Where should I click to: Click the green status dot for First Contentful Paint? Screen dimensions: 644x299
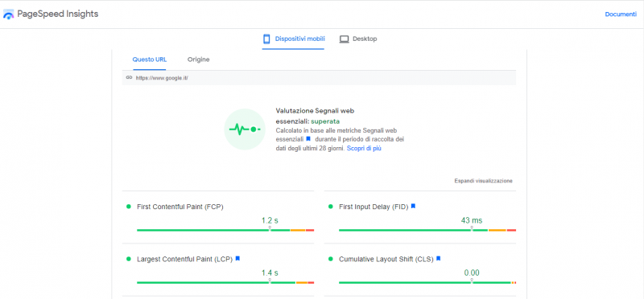tap(129, 207)
